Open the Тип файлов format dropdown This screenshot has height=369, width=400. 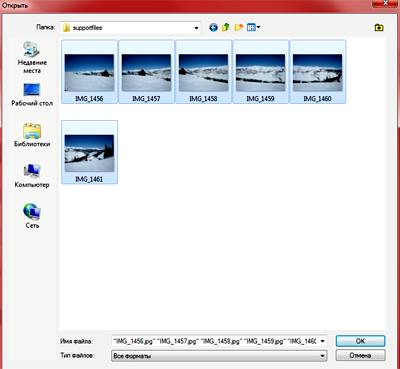click(x=219, y=356)
